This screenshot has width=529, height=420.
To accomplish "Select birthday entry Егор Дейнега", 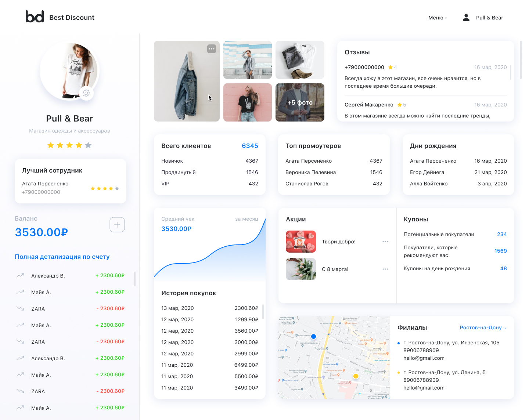I will tap(458, 172).
